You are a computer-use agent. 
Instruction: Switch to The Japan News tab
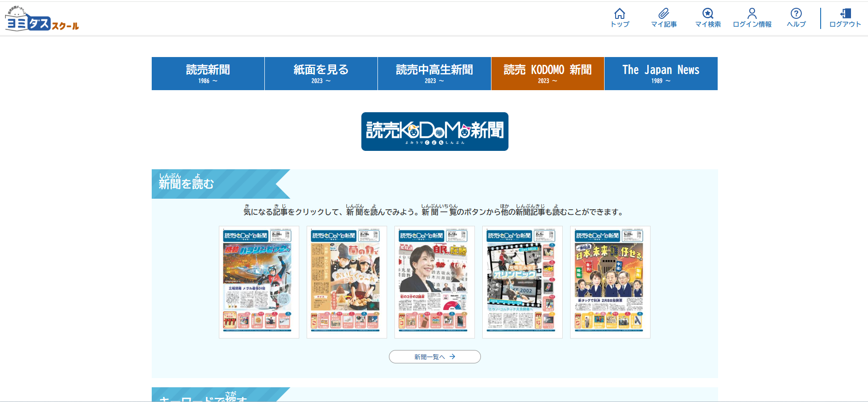coord(661,74)
